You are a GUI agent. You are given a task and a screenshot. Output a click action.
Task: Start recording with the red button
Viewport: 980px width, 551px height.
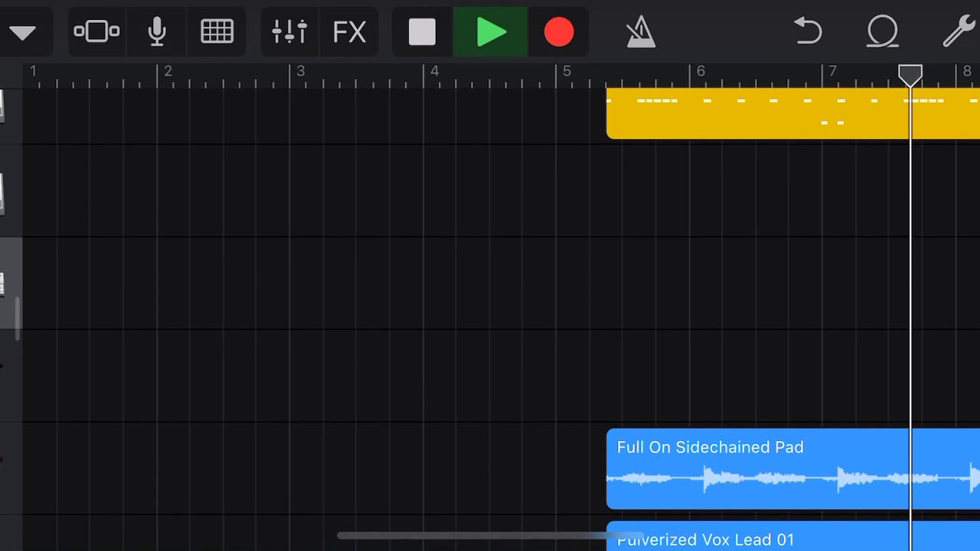(559, 32)
